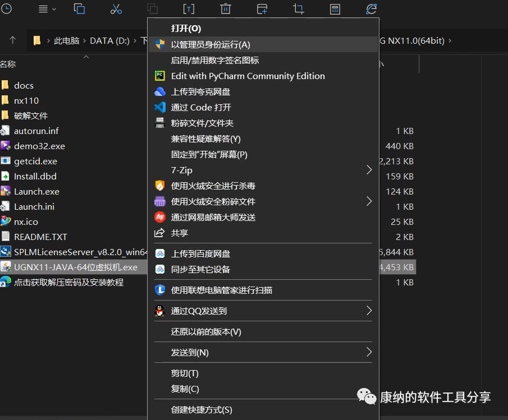Click the delete trash icon
Screen dimensions: 508x420
tap(226, 9)
